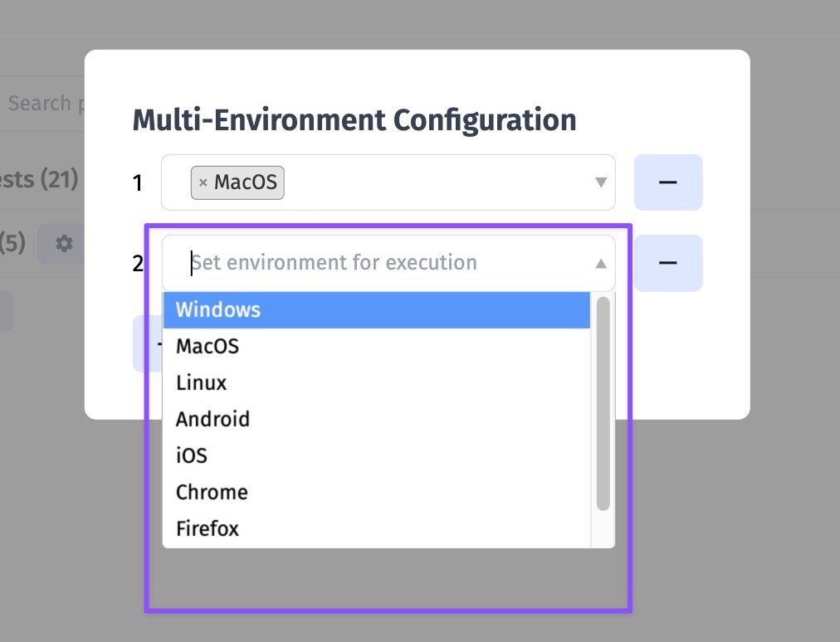The height and width of the screenshot is (642, 840).
Task: Expand the environment 1 dropdown arrow
Action: click(x=601, y=182)
